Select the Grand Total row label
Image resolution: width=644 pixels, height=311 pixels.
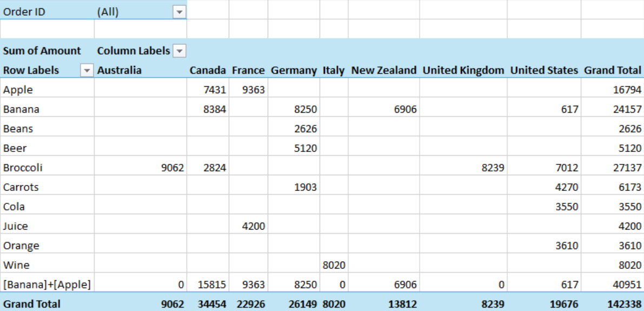pos(32,304)
